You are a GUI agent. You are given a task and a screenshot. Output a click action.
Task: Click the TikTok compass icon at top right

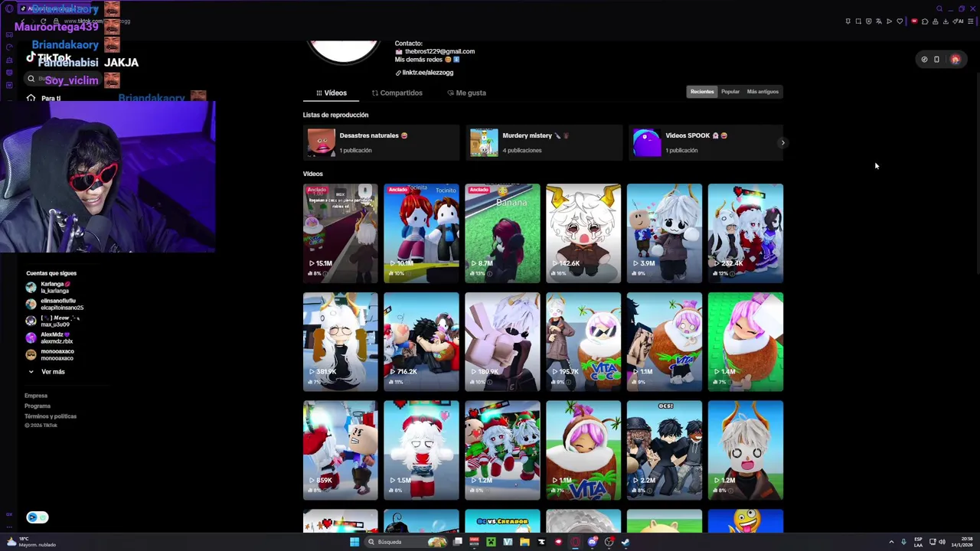tap(924, 59)
